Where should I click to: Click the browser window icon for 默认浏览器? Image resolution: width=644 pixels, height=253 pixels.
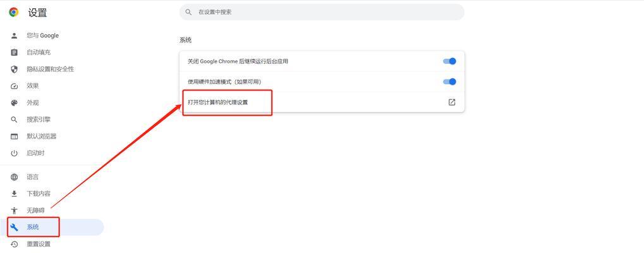tap(15, 137)
